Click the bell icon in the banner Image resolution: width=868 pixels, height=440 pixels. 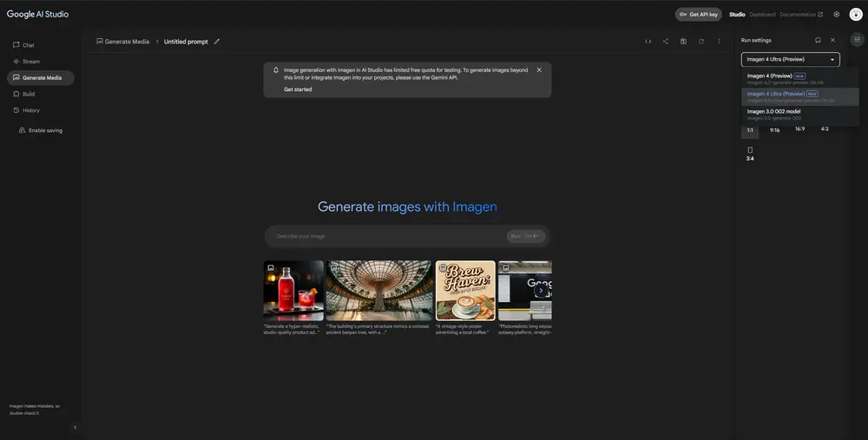click(276, 70)
